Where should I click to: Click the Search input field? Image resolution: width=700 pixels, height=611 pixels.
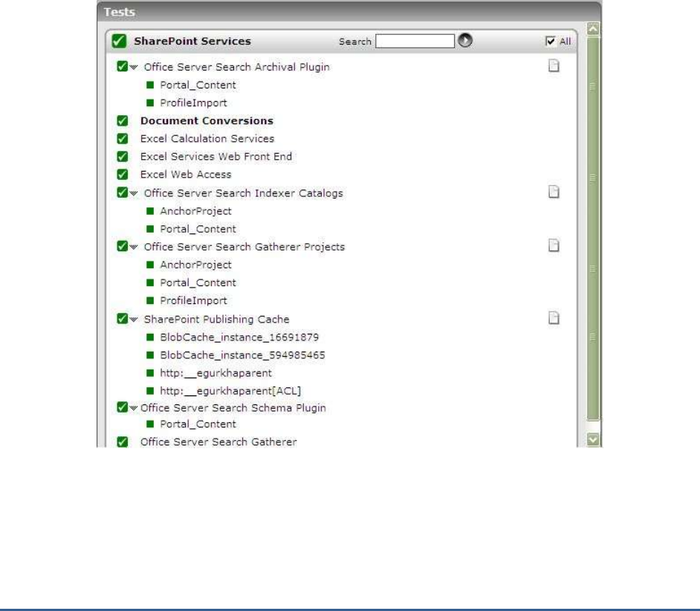(415, 41)
